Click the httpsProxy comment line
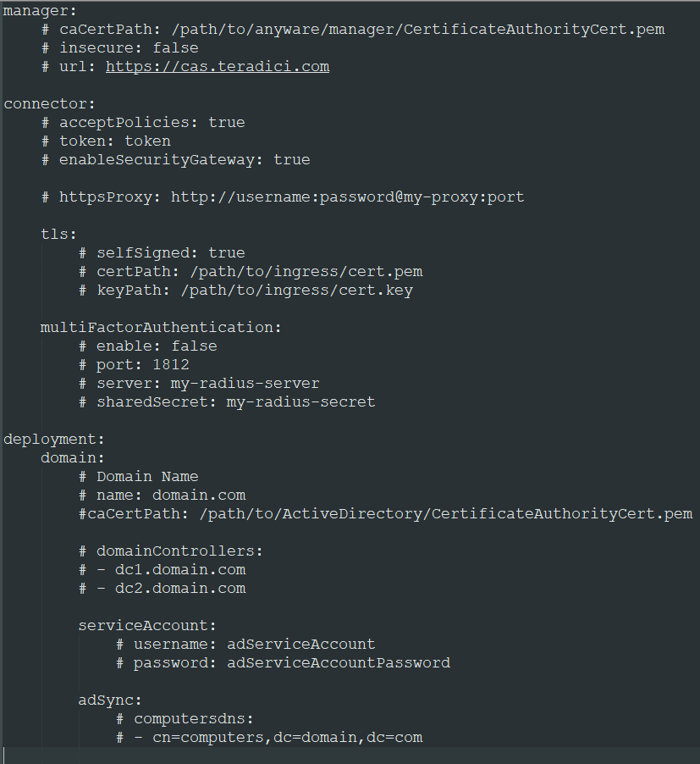700x764 pixels. [x=283, y=197]
